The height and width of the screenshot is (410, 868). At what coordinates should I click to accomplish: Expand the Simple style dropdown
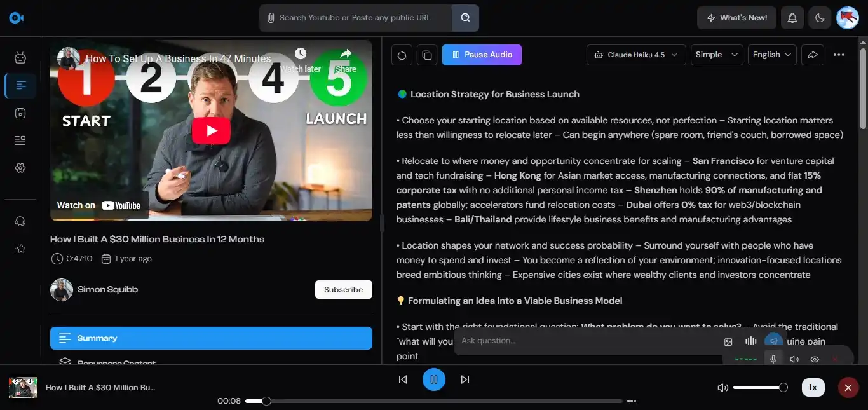pyautogui.click(x=716, y=55)
